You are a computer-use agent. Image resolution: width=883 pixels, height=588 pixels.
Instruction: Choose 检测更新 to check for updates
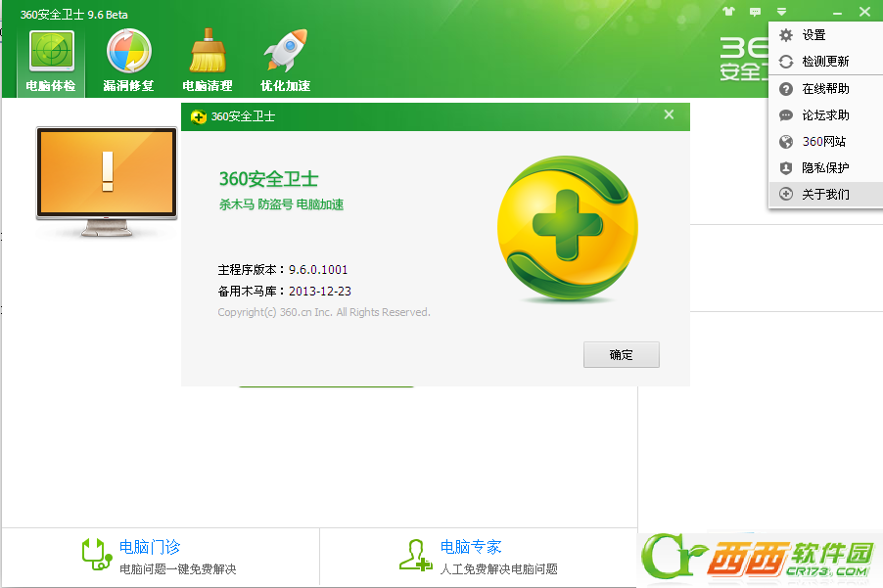coord(825,62)
